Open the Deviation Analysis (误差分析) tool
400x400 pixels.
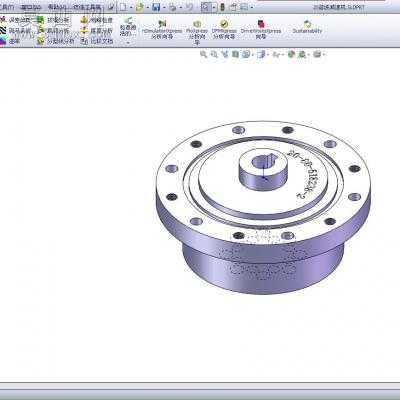16,20
